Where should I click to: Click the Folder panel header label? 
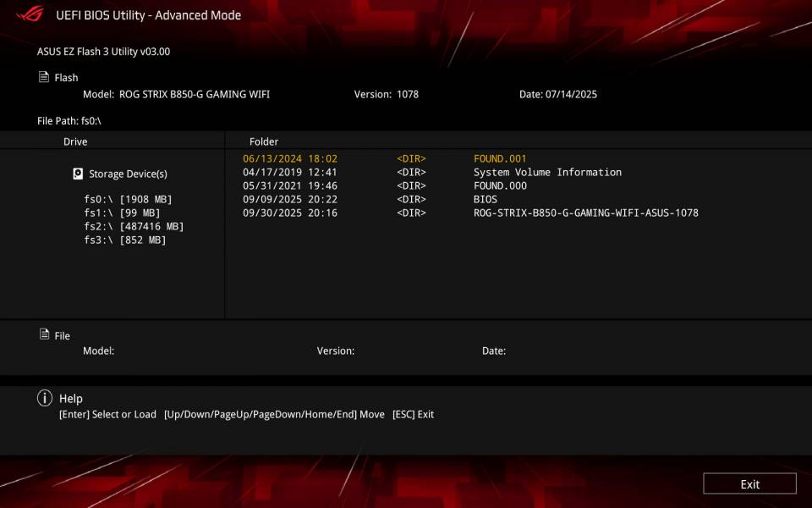click(264, 141)
